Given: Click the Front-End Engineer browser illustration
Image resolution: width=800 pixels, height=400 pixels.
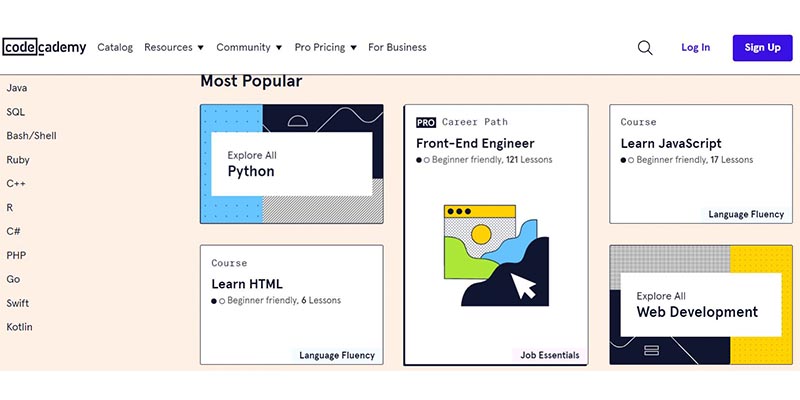Looking at the screenshot, I should (496, 255).
